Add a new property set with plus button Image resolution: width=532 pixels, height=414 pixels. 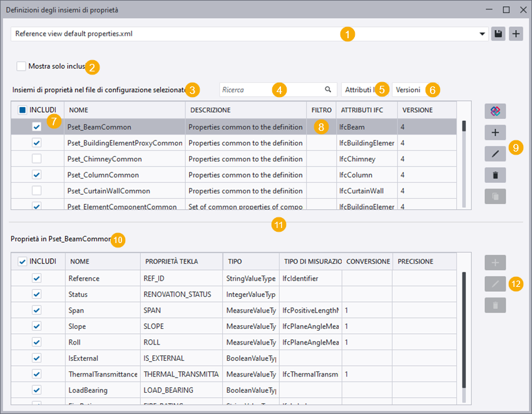494,132
